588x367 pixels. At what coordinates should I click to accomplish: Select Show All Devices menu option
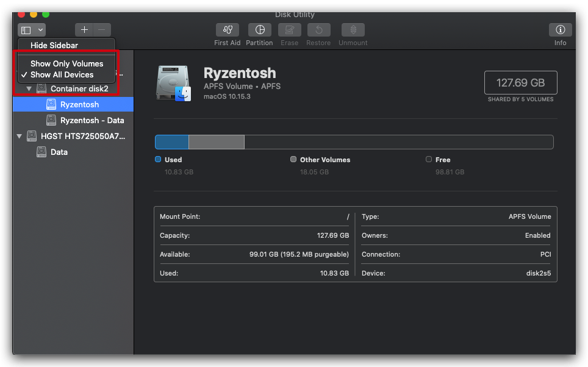pyautogui.click(x=62, y=74)
